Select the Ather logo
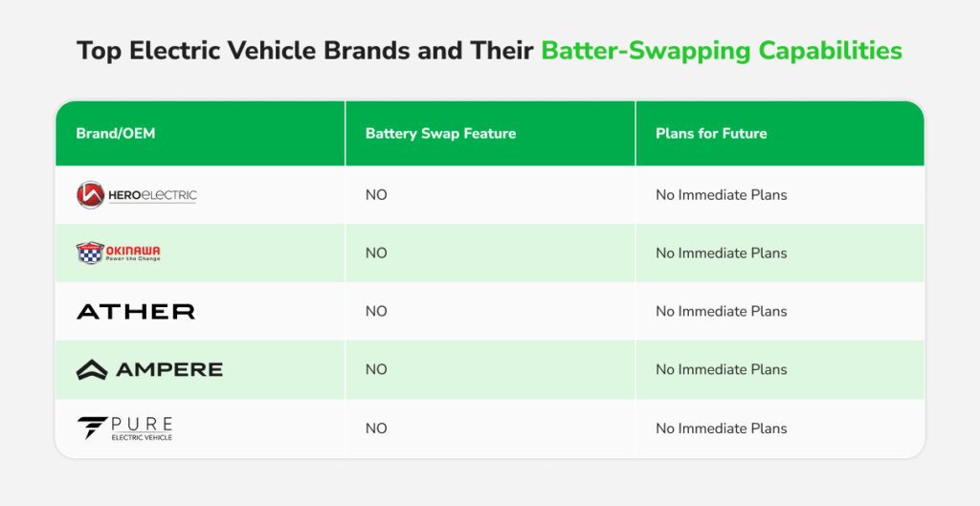This screenshot has height=506, width=980. [135, 312]
